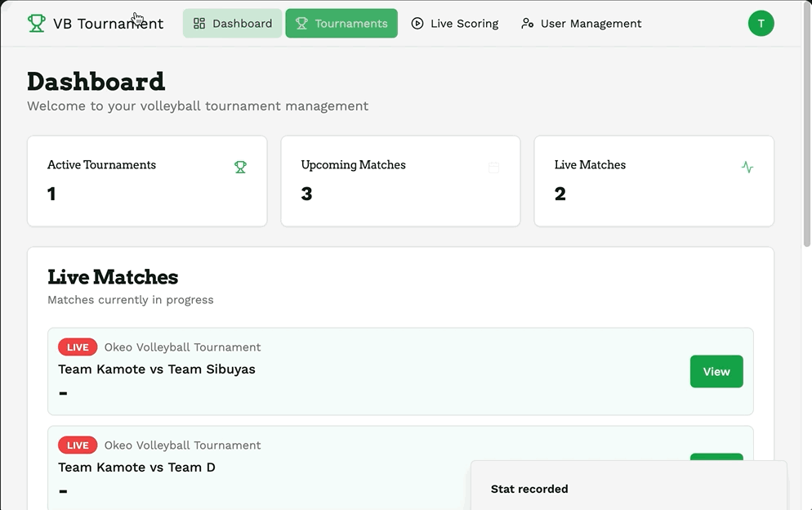Click the red LIVE badge on the Sibuyas match

pos(78,347)
